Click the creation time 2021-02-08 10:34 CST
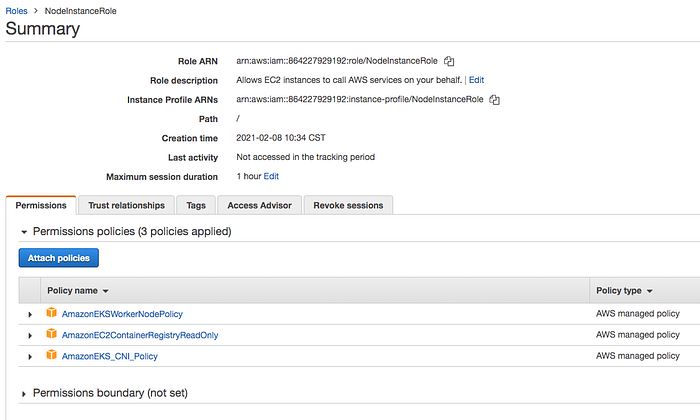 click(x=281, y=137)
